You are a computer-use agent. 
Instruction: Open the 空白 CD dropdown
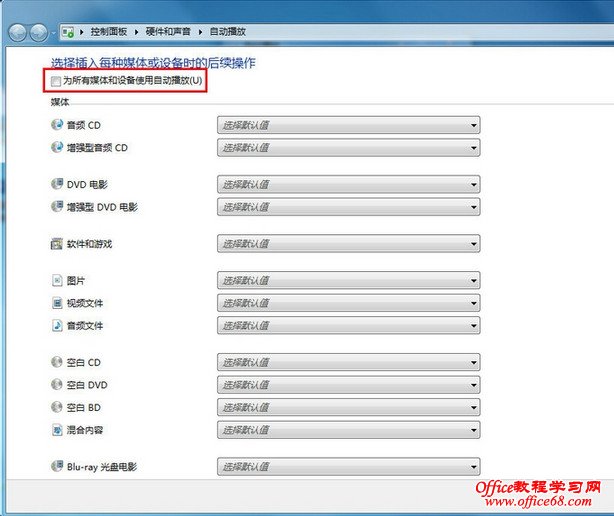[349, 363]
